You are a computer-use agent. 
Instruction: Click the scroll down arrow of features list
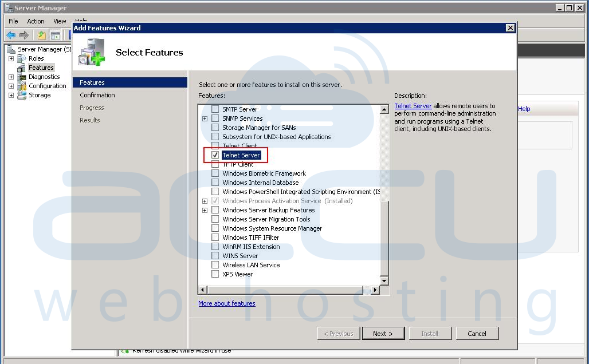pos(384,280)
